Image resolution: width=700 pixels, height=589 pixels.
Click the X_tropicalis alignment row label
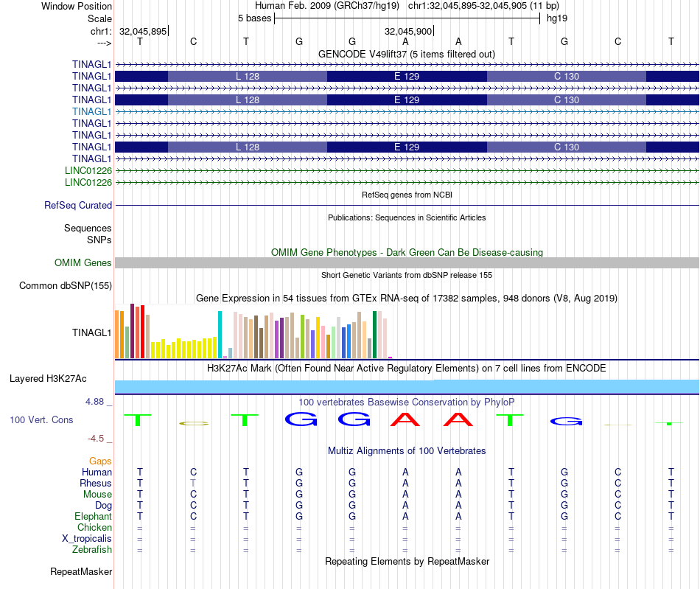pyautogui.click(x=87, y=539)
